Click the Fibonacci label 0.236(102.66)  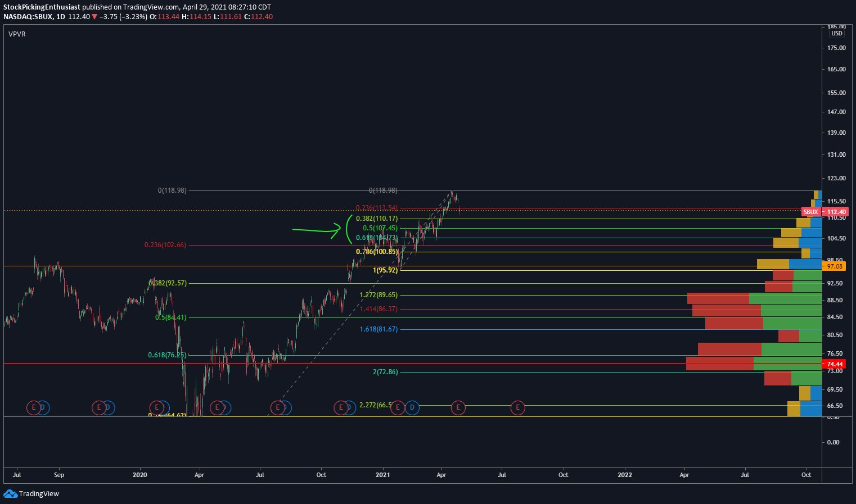(x=165, y=245)
